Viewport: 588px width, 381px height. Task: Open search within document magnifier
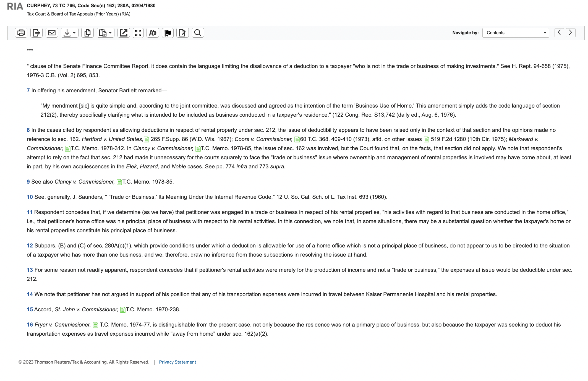pyautogui.click(x=198, y=33)
